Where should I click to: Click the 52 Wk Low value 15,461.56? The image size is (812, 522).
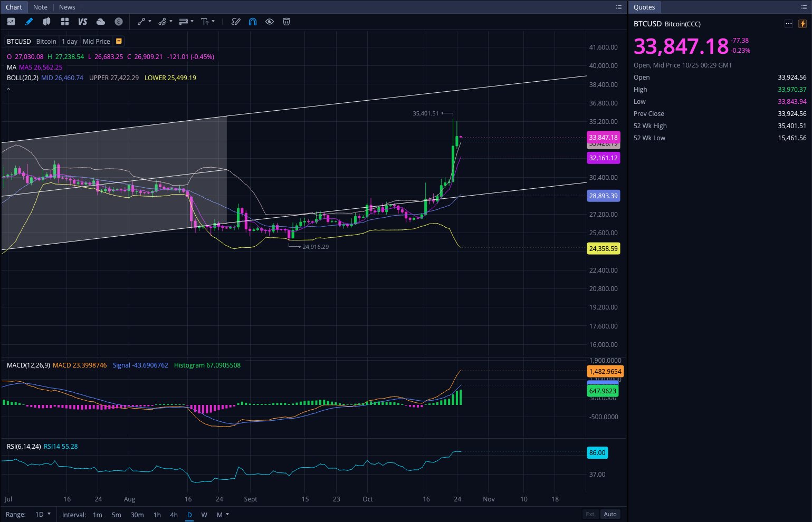(792, 138)
